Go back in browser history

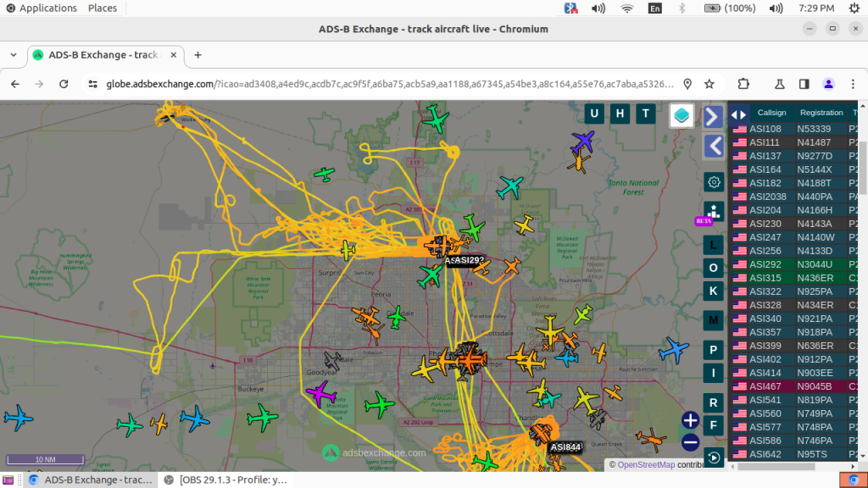(15, 84)
